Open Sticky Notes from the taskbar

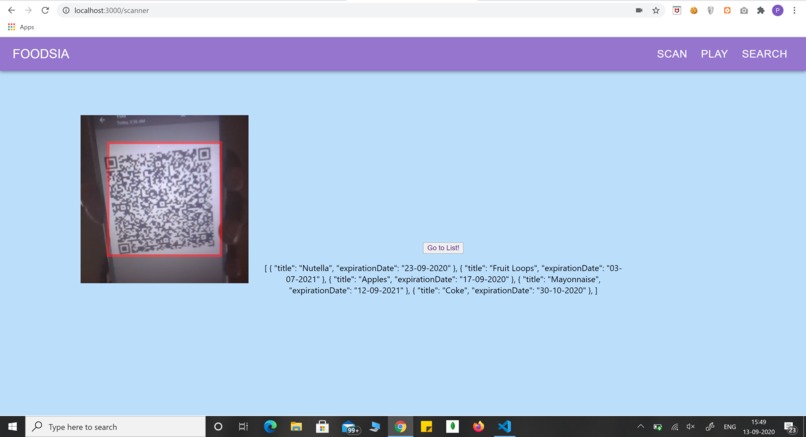[x=426, y=427]
